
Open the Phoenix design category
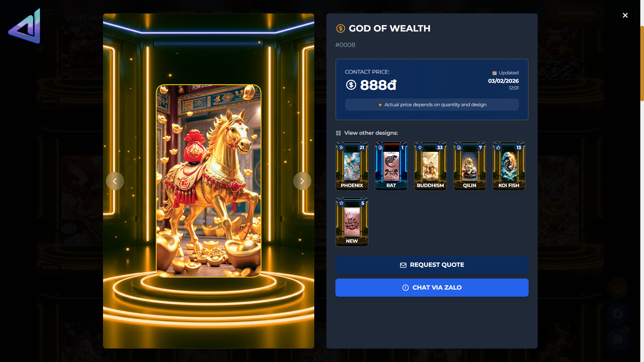click(352, 166)
